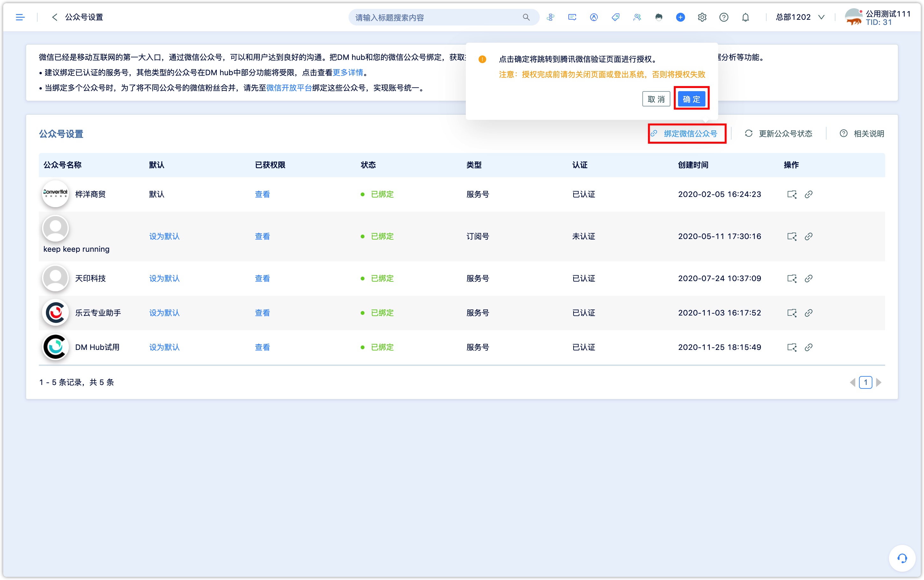This screenshot has height=580, width=924.
Task: Click the 状态 column header
Action: pyautogui.click(x=368, y=165)
